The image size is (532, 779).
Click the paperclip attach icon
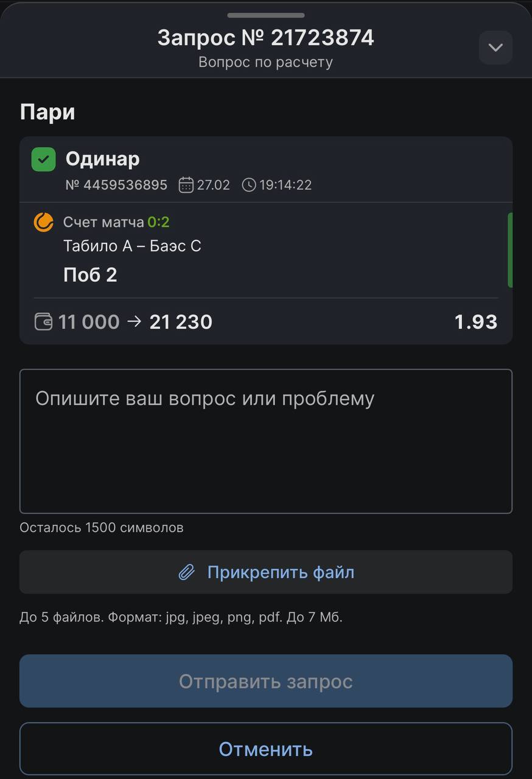(x=186, y=572)
